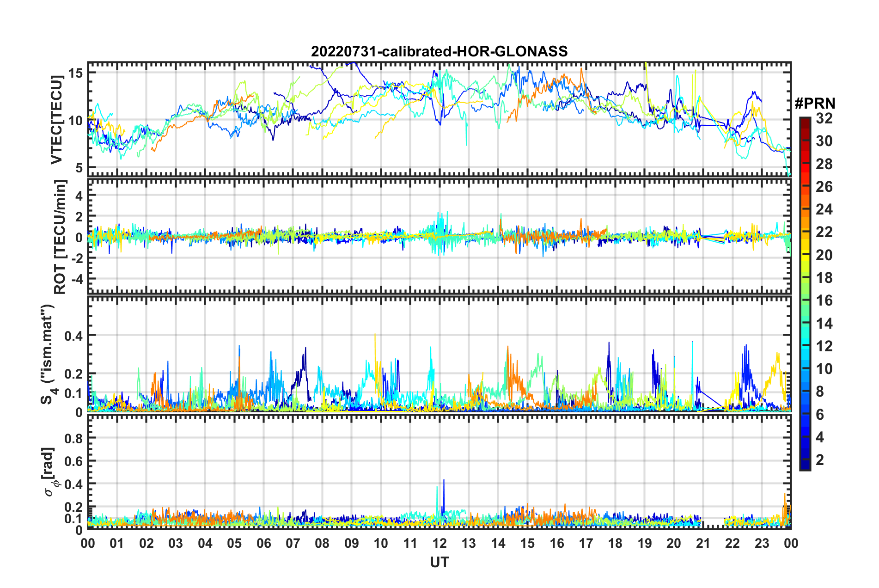Click x-axis hour tick "13"
879x588 pixels.
(469, 543)
